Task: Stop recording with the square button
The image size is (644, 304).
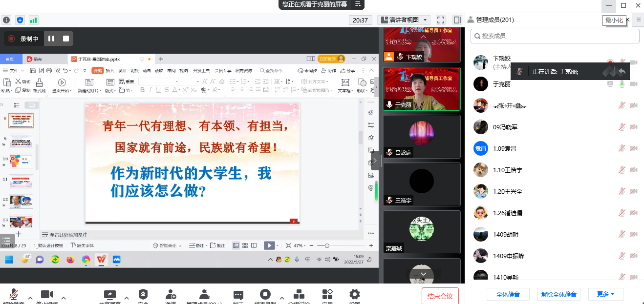Action: [x=66, y=39]
